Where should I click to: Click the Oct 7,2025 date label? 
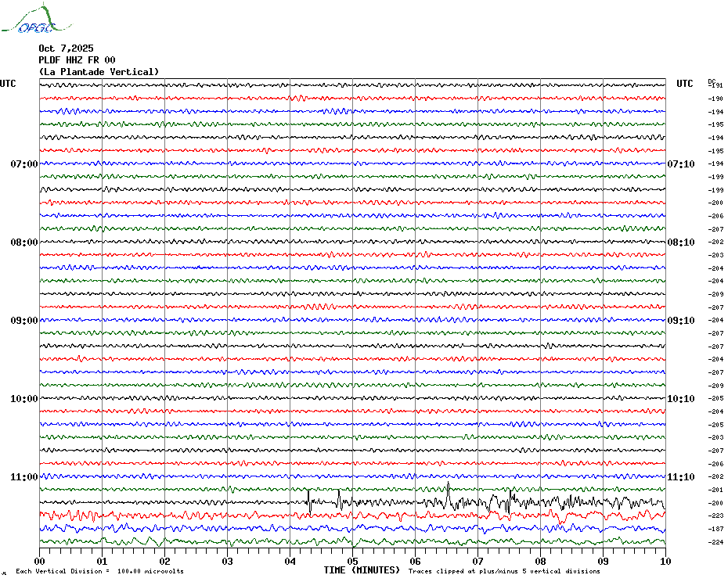[x=66, y=48]
